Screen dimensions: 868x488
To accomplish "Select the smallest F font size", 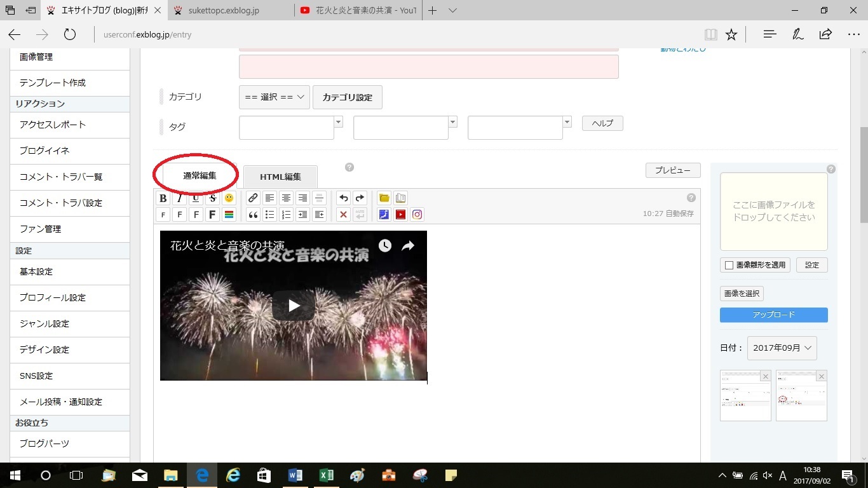I will pyautogui.click(x=163, y=215).
